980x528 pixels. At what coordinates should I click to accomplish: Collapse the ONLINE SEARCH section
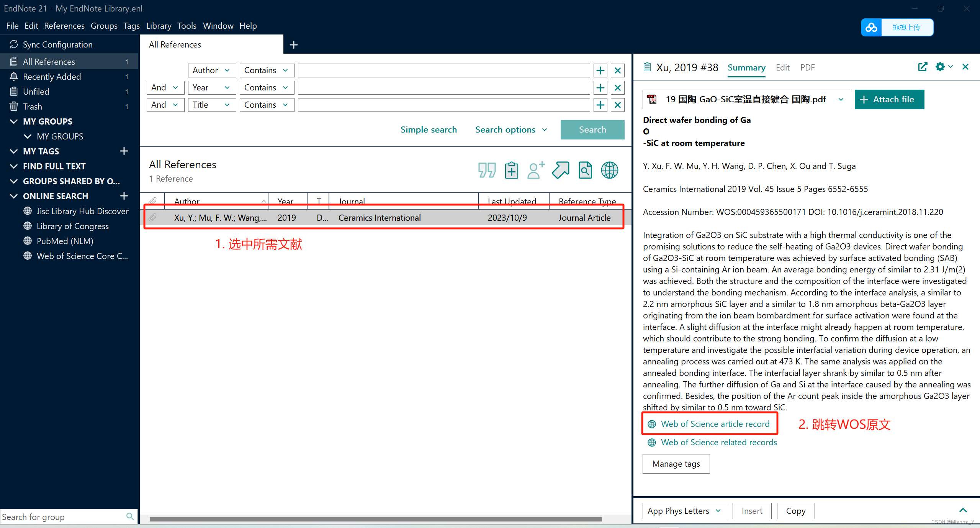(14, 196)
